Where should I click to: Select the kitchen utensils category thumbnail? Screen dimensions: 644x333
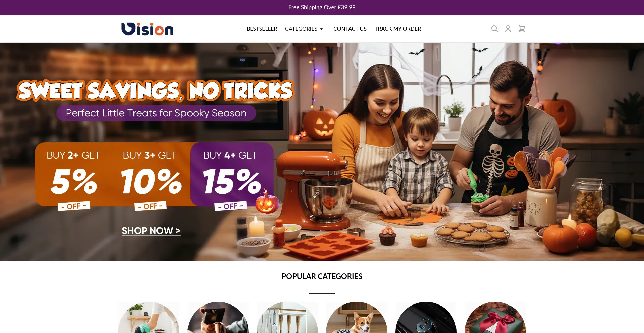pyautogui.click(x=287, y=317)
